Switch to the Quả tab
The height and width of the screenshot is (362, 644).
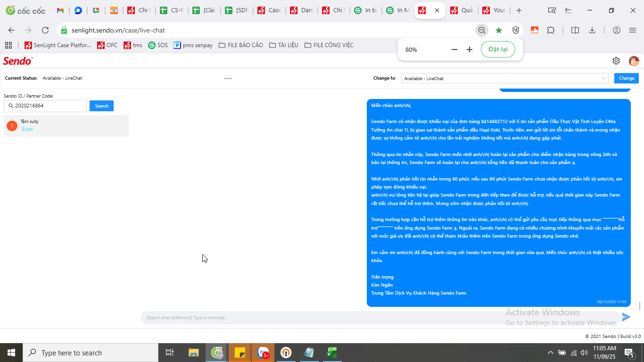[x=462, y=10]
